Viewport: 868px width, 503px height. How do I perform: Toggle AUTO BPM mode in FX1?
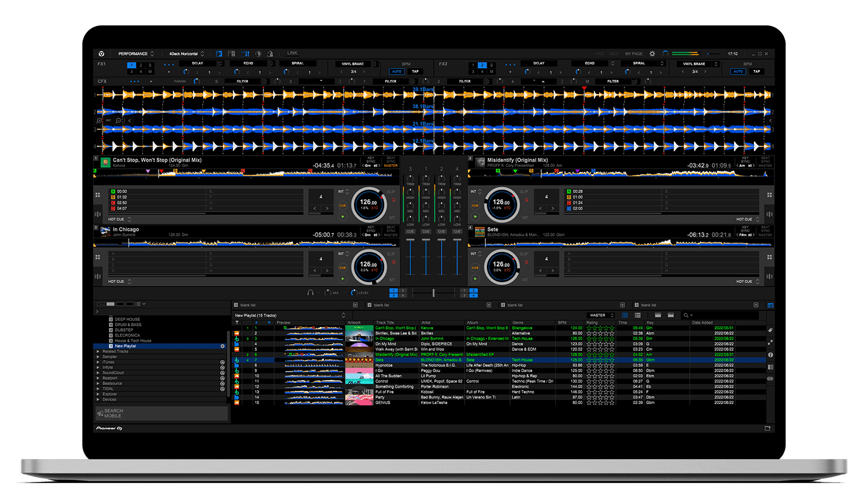(397, 71)
